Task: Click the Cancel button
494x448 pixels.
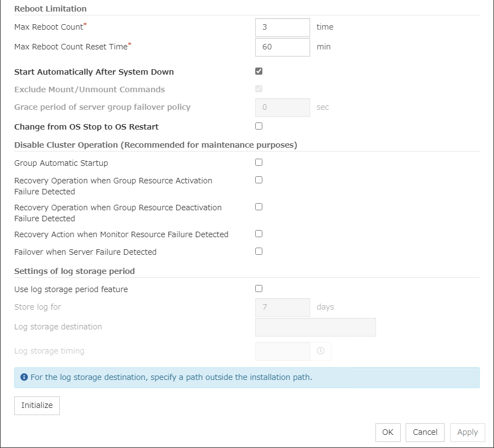Action: [x=425, y=432]
